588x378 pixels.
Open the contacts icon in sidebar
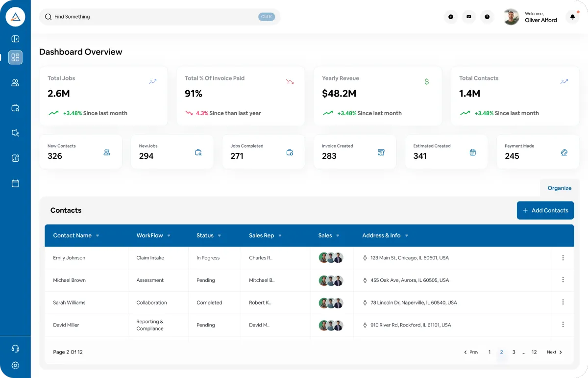click(15, 83)
